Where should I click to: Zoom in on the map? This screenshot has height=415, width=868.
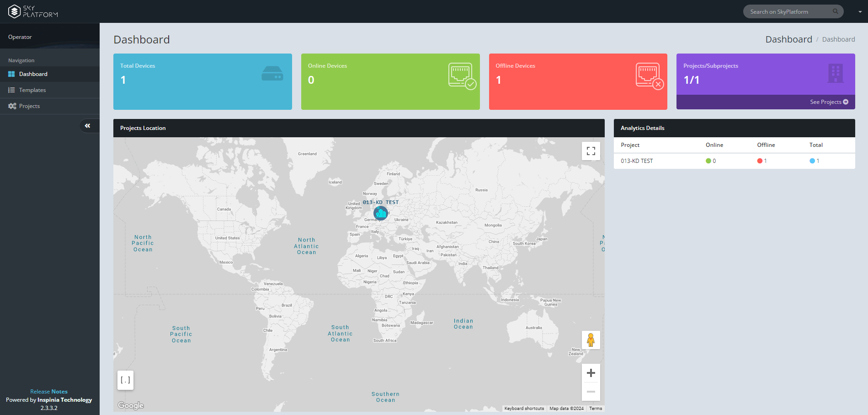coord(591,373)
